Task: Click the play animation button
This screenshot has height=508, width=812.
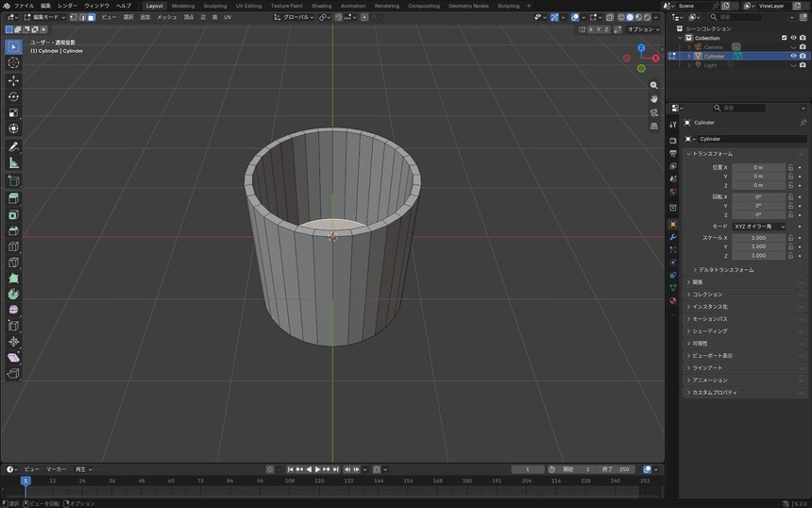Action: click(x=317, y=469)
